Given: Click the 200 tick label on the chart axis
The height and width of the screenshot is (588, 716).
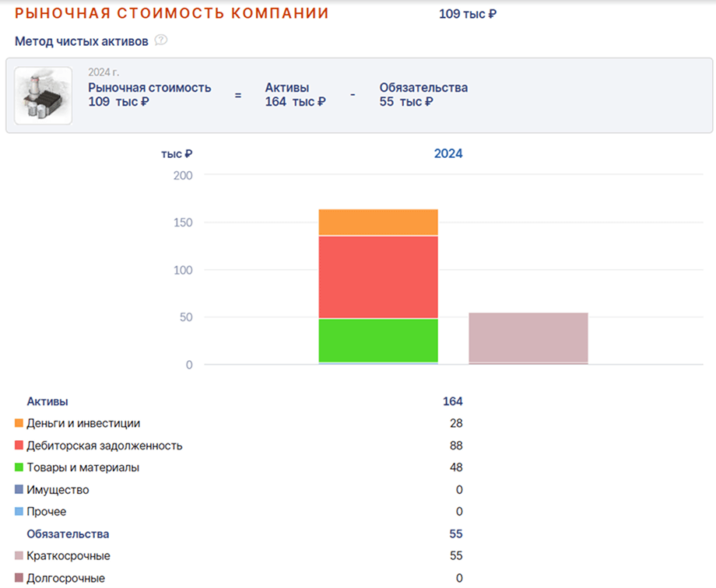Looking at the screenshot, I should 183,175.
